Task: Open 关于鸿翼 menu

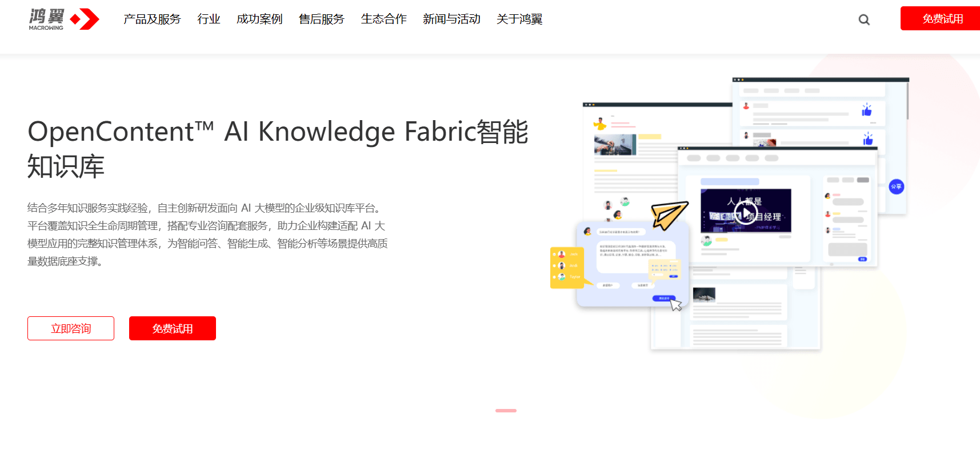Action: click(x=519, y=19)
